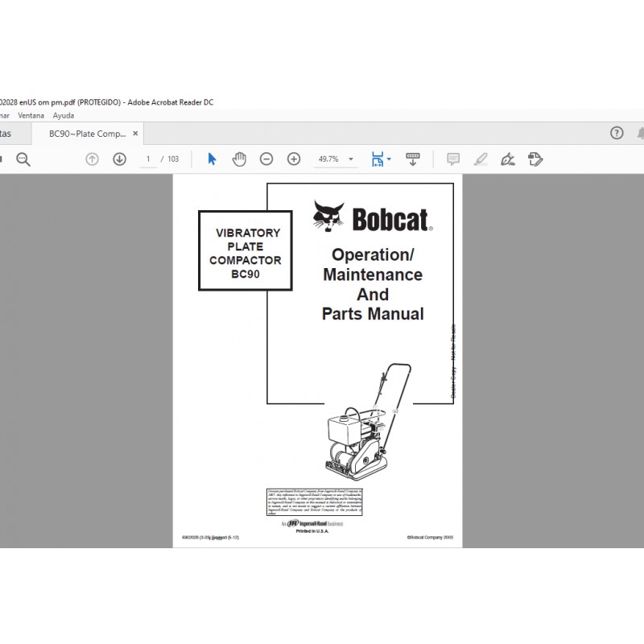Go to the next page arrow
The height and width of the screenshot is (644, 644).
point(118,159)
